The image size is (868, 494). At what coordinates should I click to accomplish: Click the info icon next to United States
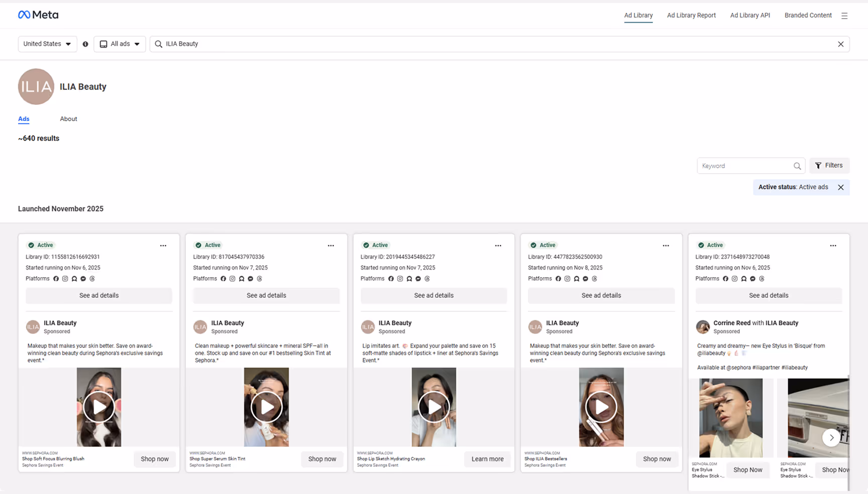pos(85,44)
